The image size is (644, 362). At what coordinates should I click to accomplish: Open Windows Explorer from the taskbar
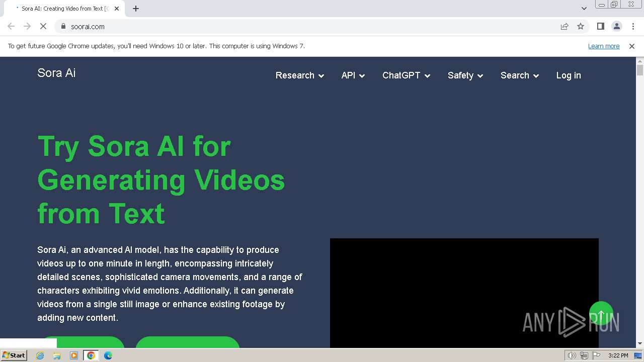pos(57,355)
